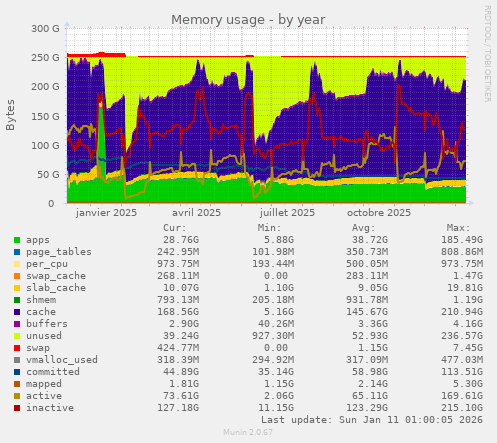Select the 'apps' legend label
497x443 pixels.
38,240
